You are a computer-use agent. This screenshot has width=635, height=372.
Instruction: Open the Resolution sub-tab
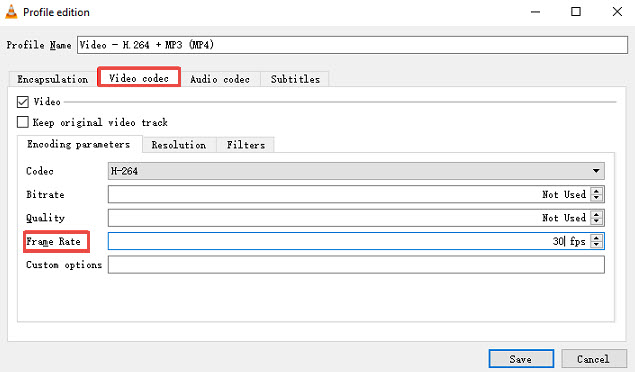(179, 145)
